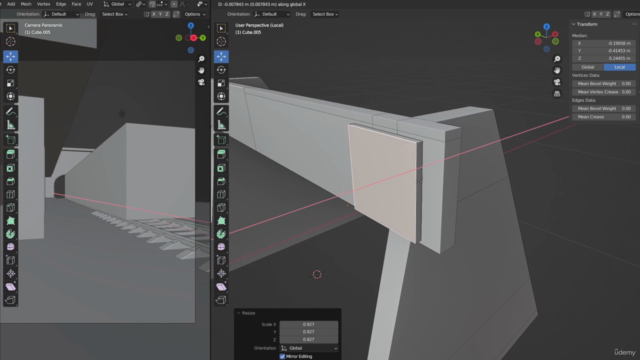Collapse the Resize operator panel
The width and height of the screenshot is (640, 360).
(x=239, y=313)
